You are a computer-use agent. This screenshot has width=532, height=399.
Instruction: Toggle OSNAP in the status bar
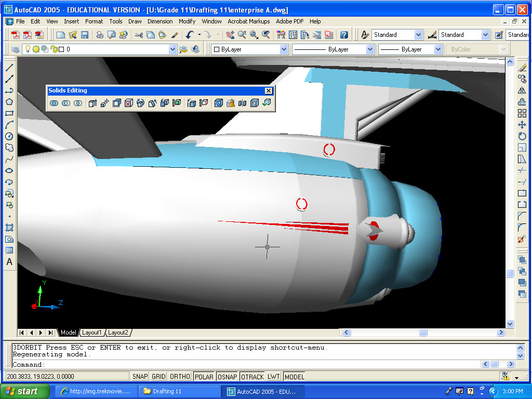click(227, 377)
